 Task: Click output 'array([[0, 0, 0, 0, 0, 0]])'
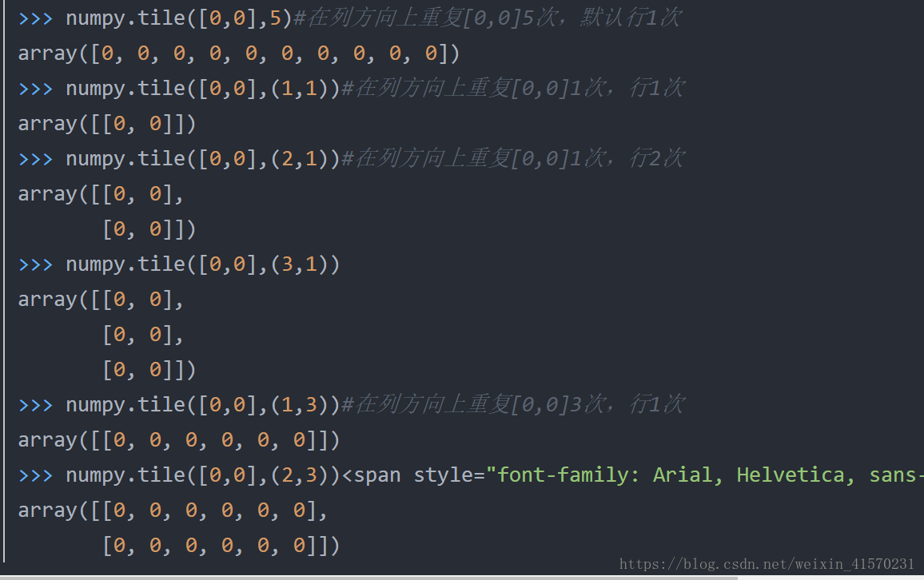[x=179, y=440]
